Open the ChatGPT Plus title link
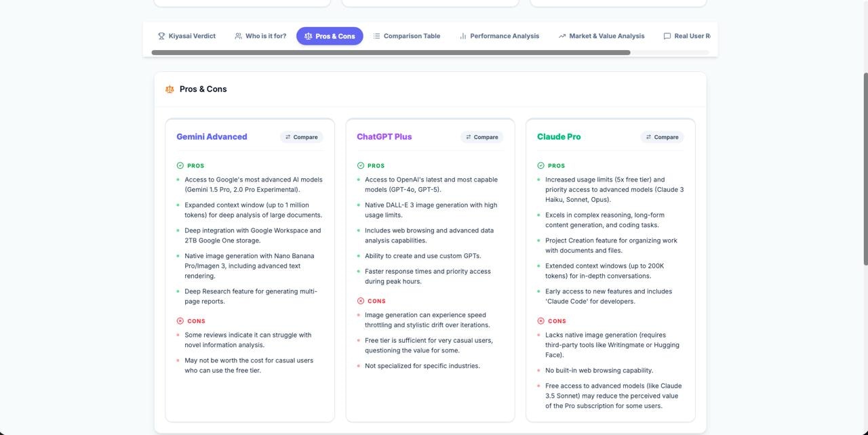The width and height of the screenshot is (868, 435). coord(384,136)
